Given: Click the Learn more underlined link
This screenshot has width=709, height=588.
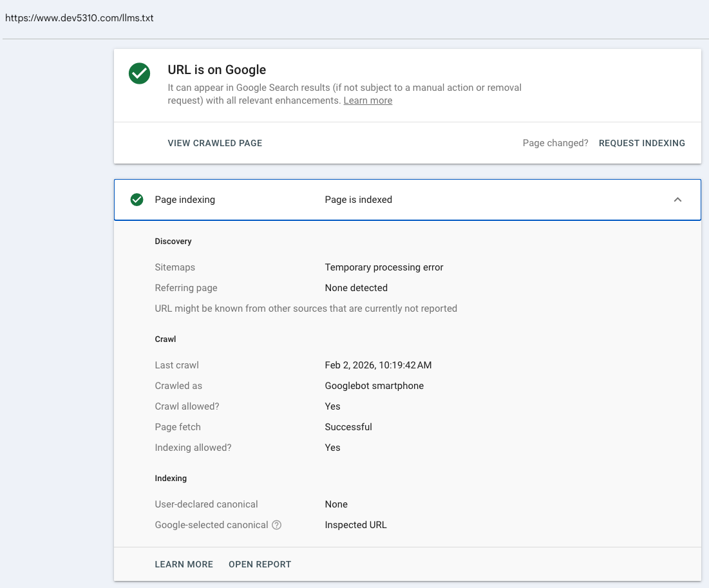Looking at the screenshot, I should click(368, 100).
